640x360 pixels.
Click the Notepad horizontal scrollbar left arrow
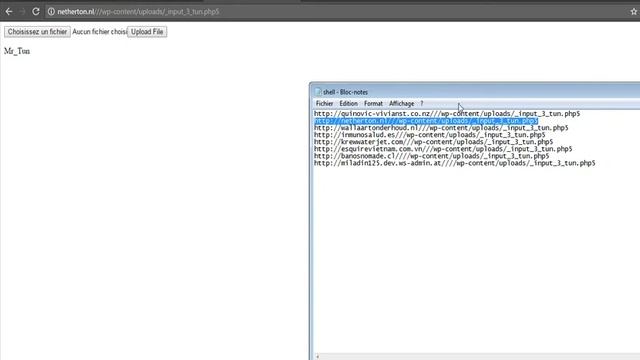(318, 357)
